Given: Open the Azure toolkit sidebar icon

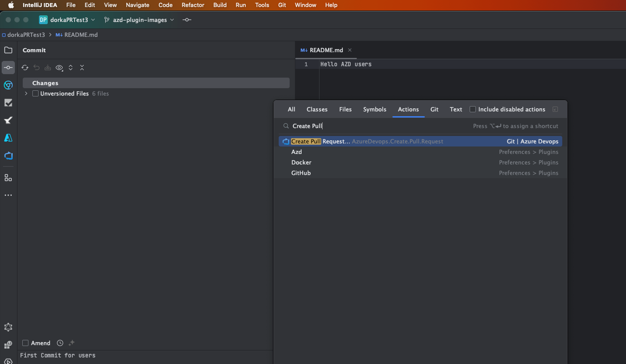Looking at the screenshot, I should click(8, 138).
